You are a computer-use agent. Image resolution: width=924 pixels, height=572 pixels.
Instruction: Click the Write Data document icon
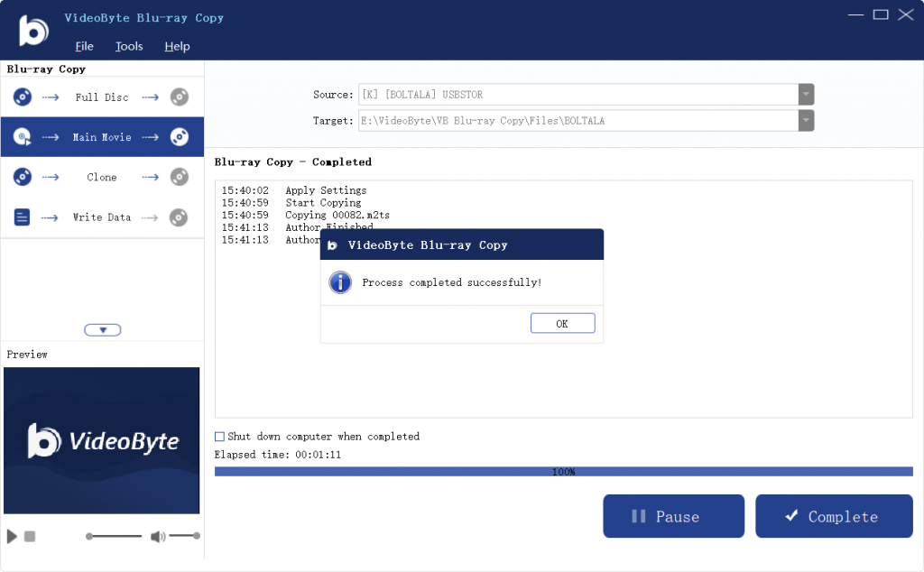point(22,217)
